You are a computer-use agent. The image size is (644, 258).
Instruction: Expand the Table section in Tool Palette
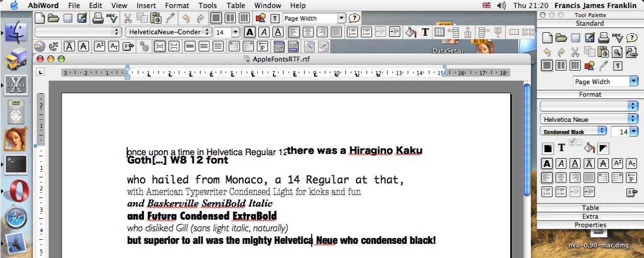pyautogui.click(x=590, y=208)
